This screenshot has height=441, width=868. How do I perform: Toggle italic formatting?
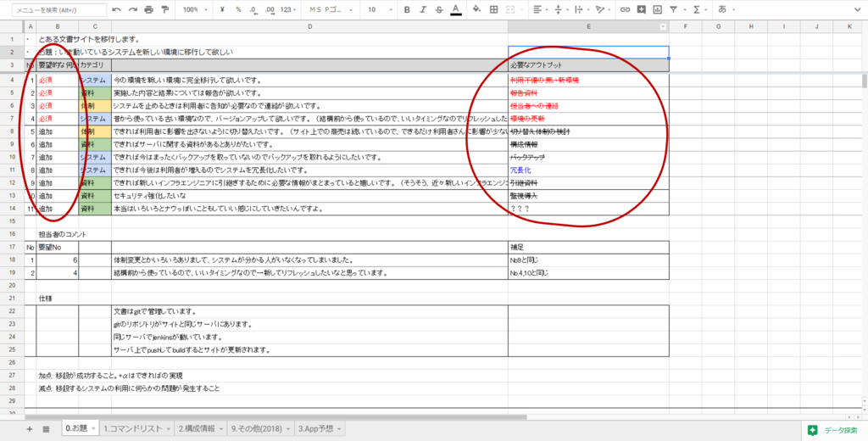pos(423,9)
